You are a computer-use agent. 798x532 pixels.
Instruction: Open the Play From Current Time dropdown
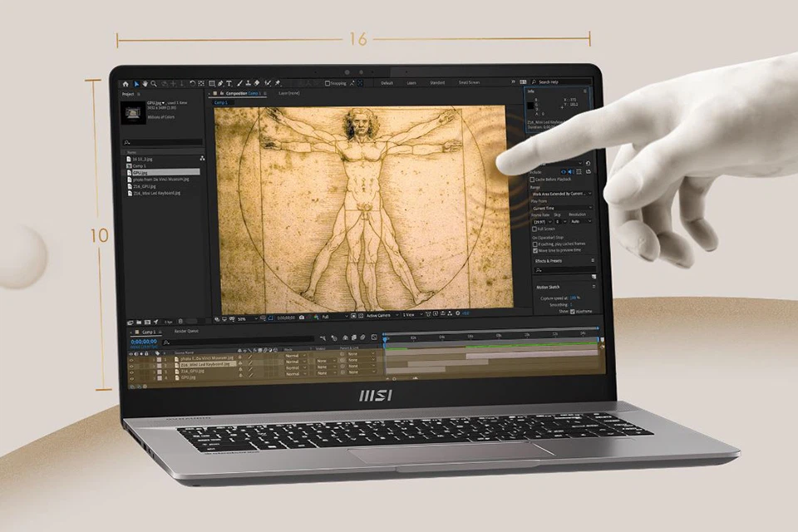[562, 208]
